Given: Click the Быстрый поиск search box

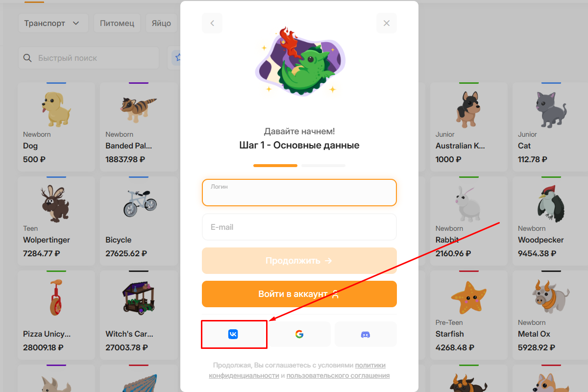Looking at the screenshot, I should pos(89,58).
